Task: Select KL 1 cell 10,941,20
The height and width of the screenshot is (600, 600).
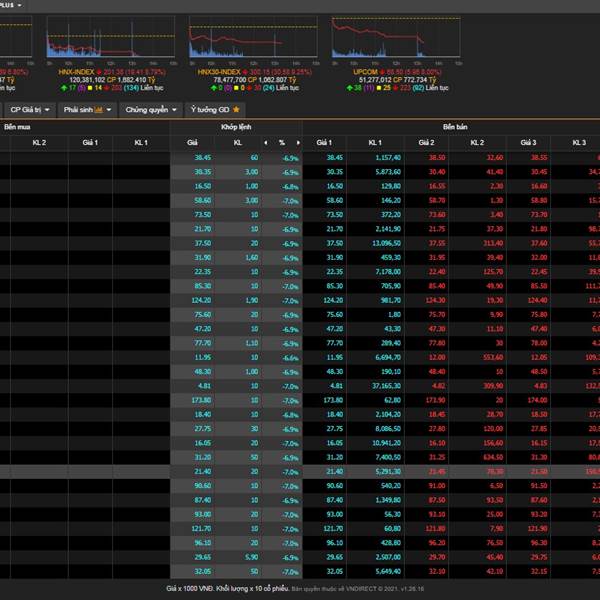Action: point(386,443)
